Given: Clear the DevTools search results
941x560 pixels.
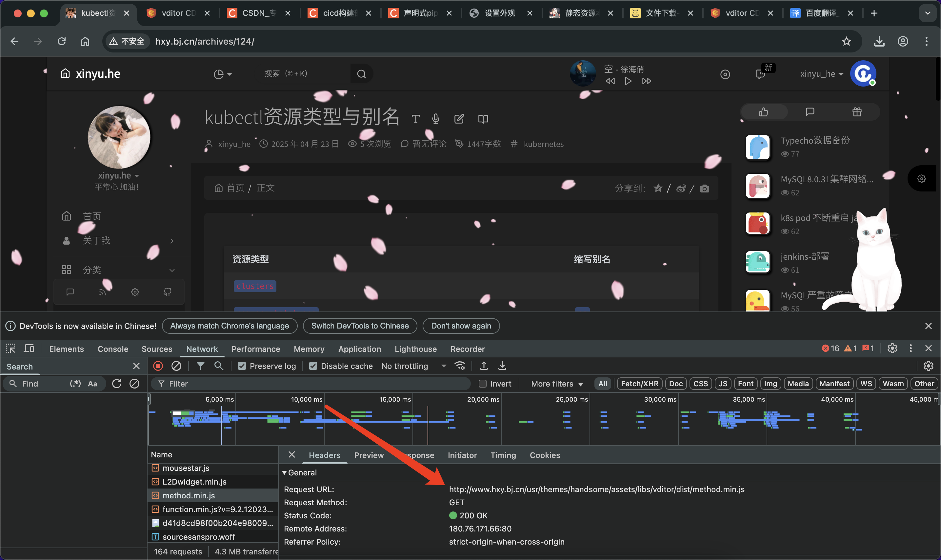Looking at the screenshot, I should tap(134, 383).
